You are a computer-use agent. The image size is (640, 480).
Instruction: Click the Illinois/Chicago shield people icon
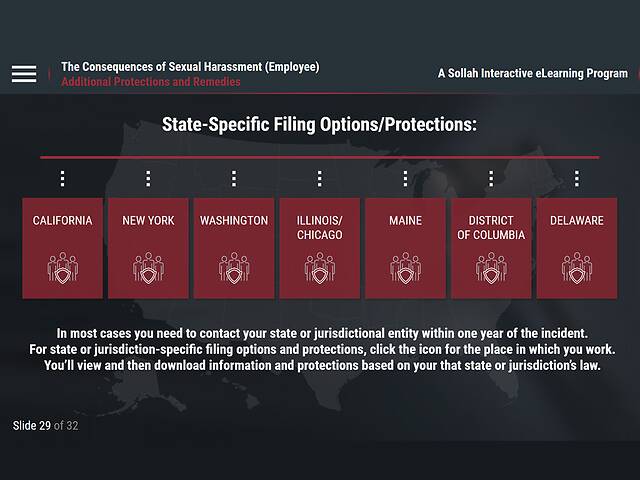[320, 268]
